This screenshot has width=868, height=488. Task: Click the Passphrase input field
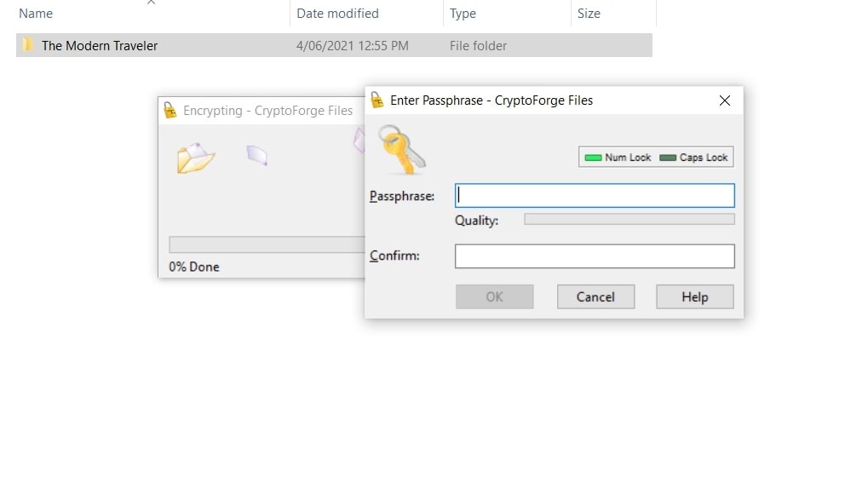(x=595, y=195)
